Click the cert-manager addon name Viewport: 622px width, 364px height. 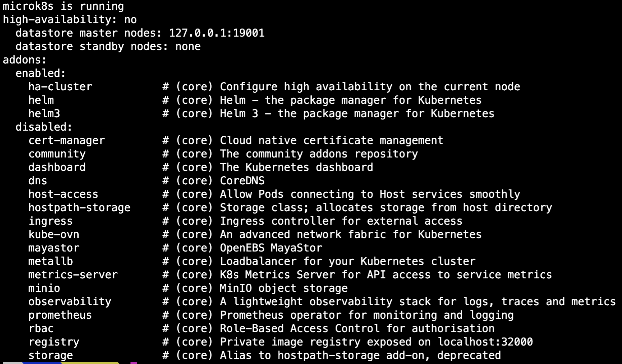[x=67, y=140]
